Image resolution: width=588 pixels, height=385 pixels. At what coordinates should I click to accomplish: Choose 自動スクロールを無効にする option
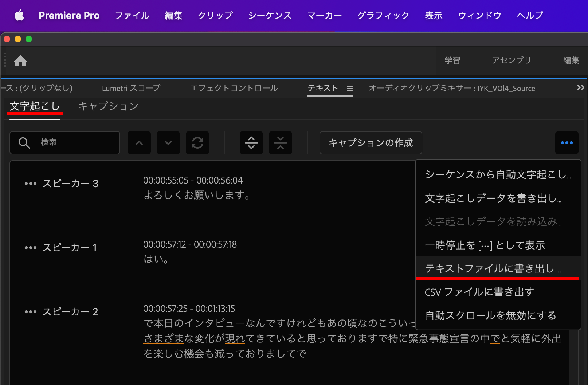498,315
